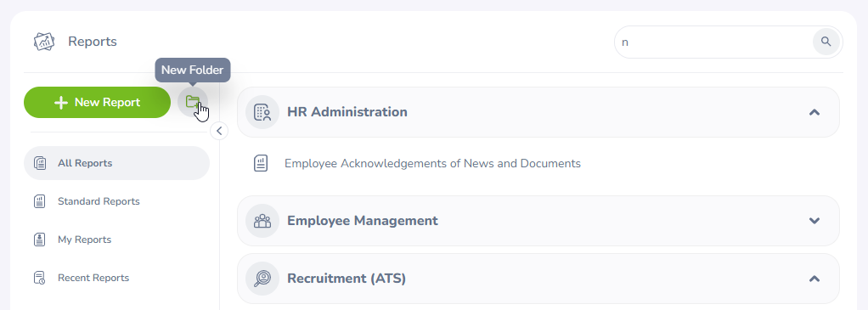
Task: Click the HR Administration category icon
Action: (262, 112)
